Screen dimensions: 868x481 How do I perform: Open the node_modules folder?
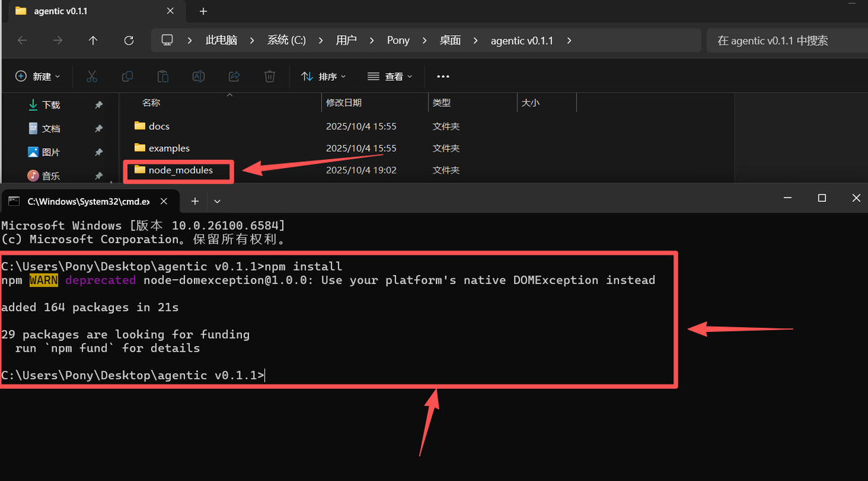coord(180,170)
